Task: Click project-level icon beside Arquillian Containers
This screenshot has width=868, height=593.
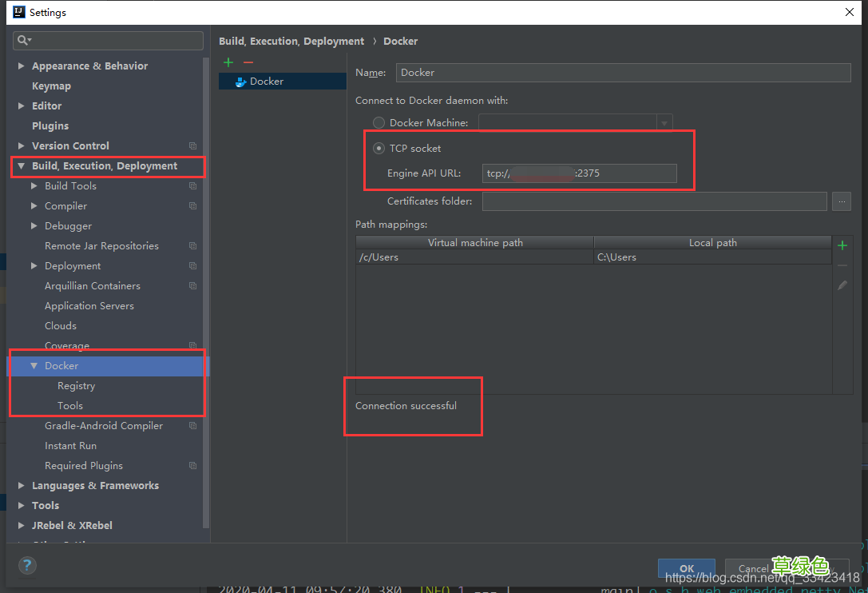Action: coord(192,285)
